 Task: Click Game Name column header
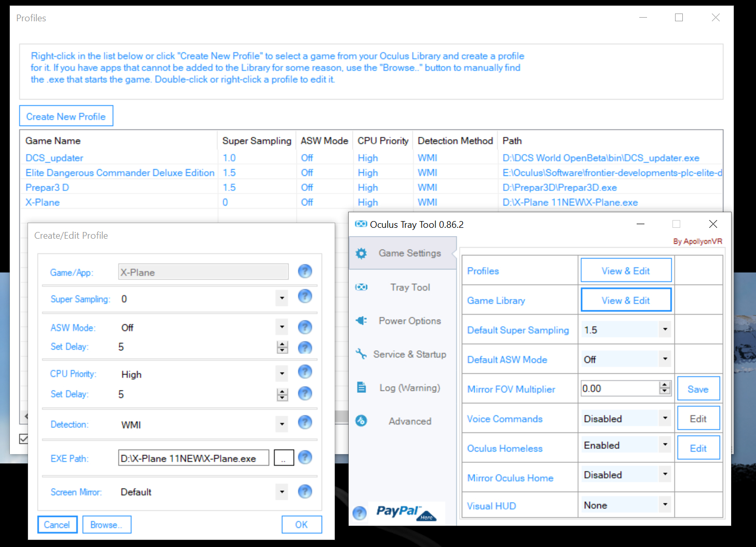pyautogui.click(x=119, y=141)
